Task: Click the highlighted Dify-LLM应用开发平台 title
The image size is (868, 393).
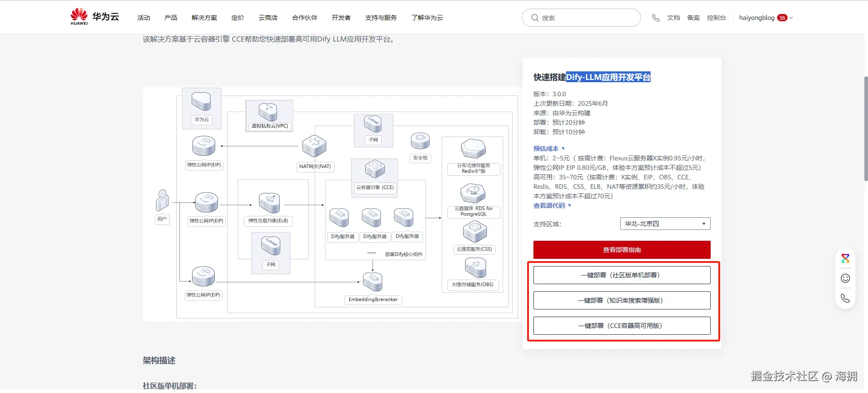Action: [x=608, y=77]
